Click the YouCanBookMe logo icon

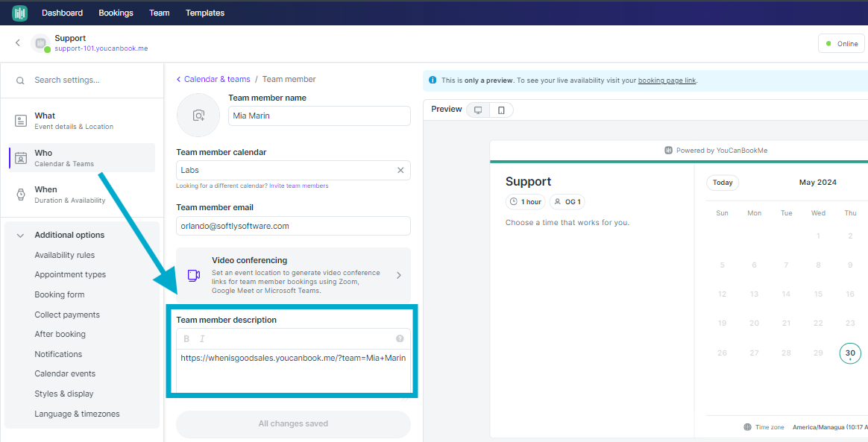point(20,13)
